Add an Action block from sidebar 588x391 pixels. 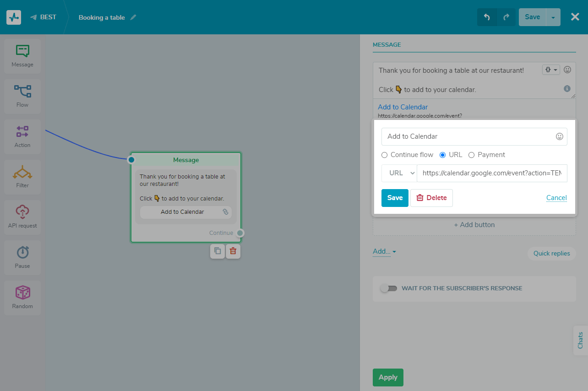(x=22, y=137)
